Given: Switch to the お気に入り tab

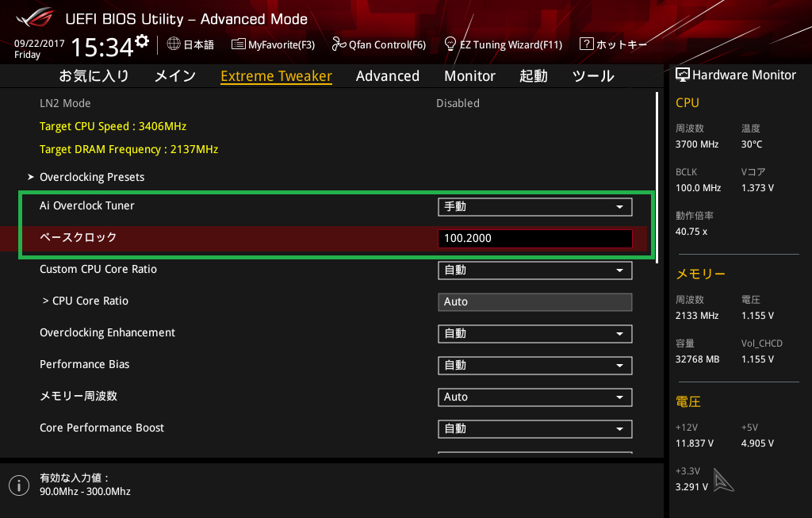Looking at the screenshot, I should [x=94, y=76].
